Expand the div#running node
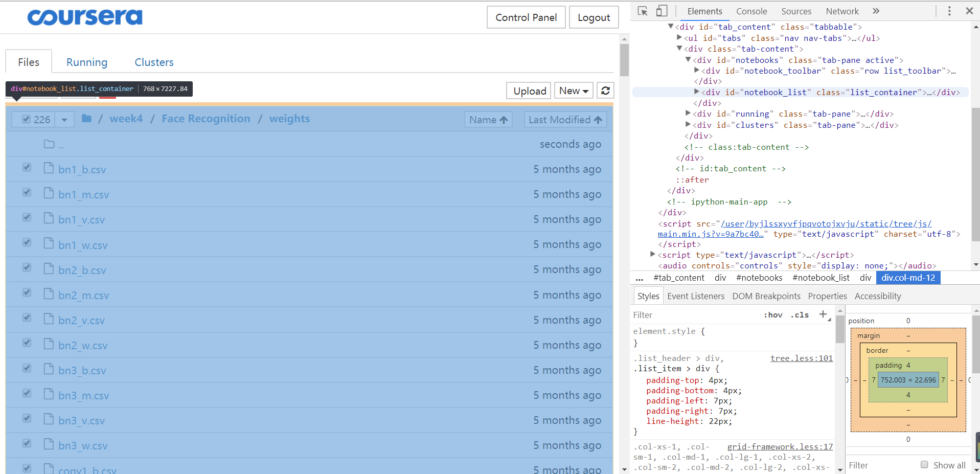Image resolution: width=980 pixels, height=474 pixels. pyautogui.click(x=688, y=114)
